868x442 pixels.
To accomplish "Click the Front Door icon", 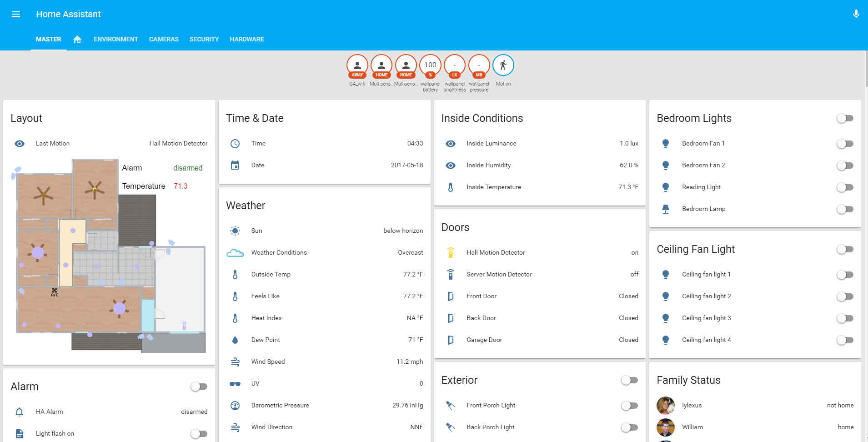I will 451,296.
